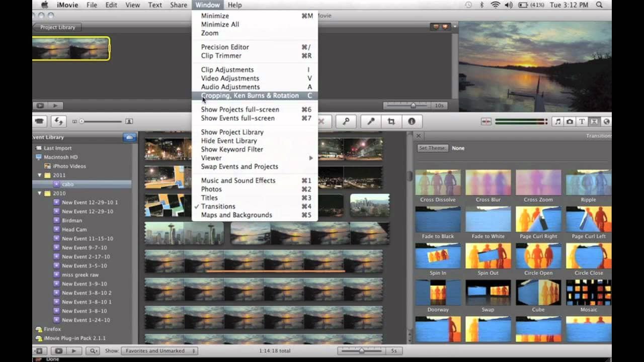The width and height of the screenshot is (644, 362).
Task: Select Precision Editor from the Window menu
Action: click(x=255, y=47)
